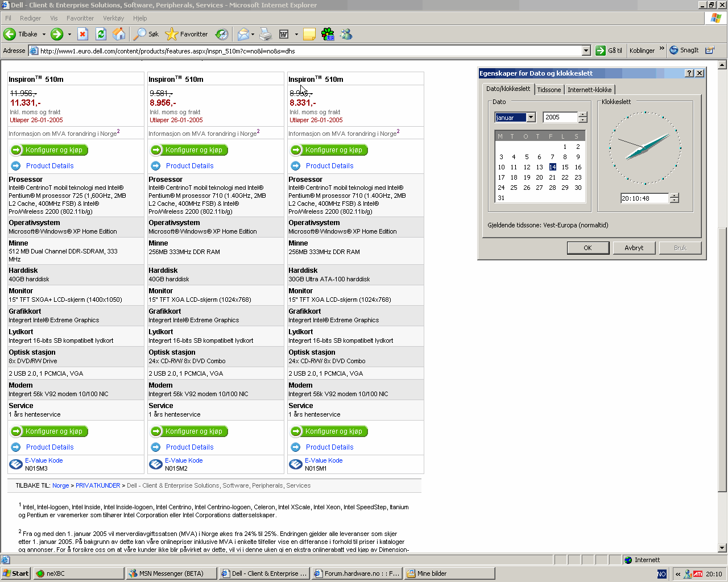Click the NO language bar indicator
Image resolution: width=728 pixels, height=582 pixels.
click(662, 573)
